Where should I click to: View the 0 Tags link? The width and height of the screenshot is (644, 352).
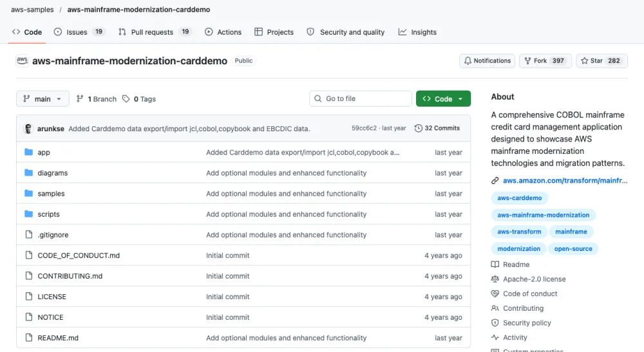pyautogui.click(x=139, y=99)
